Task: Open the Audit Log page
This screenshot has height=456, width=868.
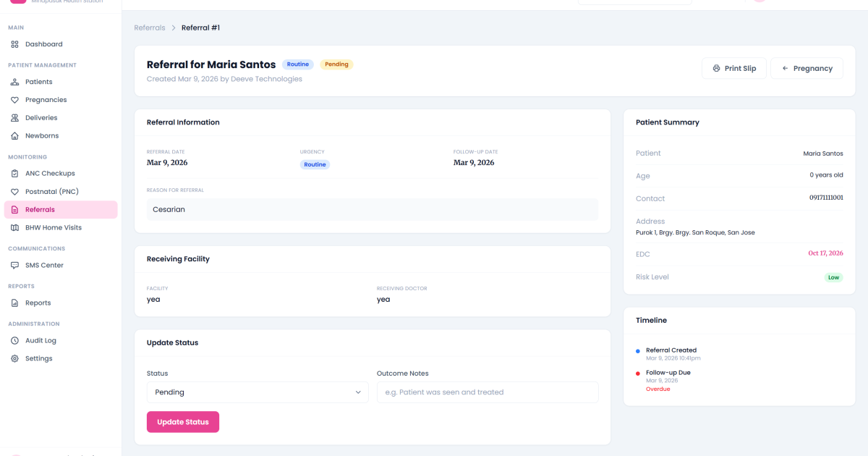Action: point(61,340)
